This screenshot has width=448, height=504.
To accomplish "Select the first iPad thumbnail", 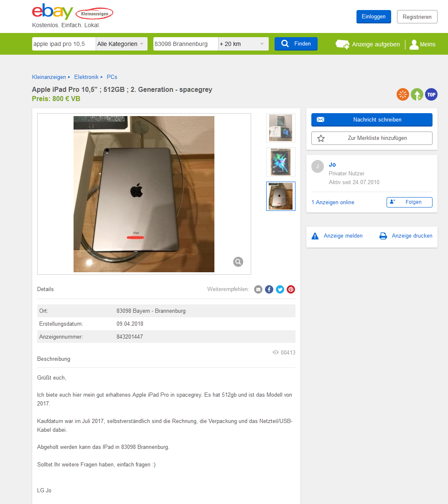I will click(x=281, y=127).
